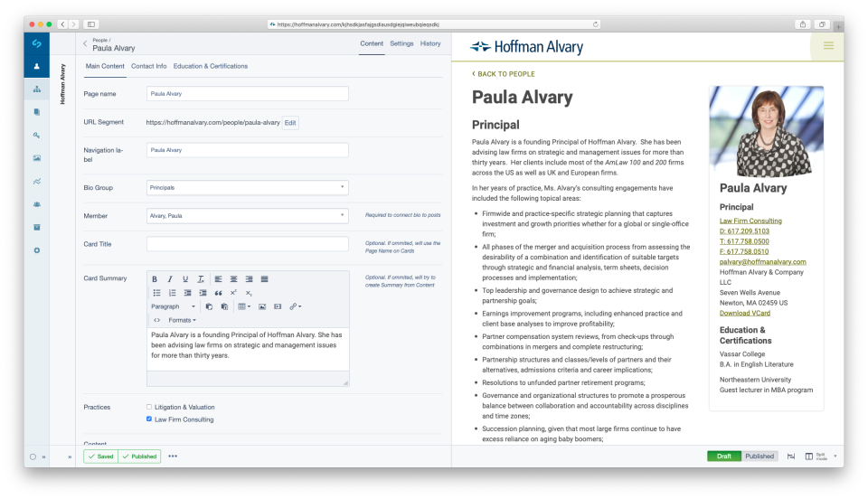Image resolution: width=868 pixels, height=499 pixels.
Task: Open the Law Firm Consulting link
Action: [x=750, y=221]
